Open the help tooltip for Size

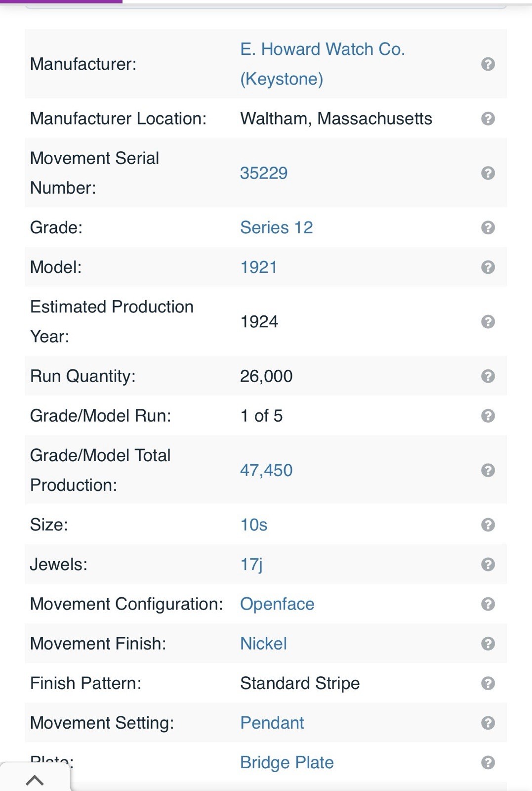tap(488, 525)
